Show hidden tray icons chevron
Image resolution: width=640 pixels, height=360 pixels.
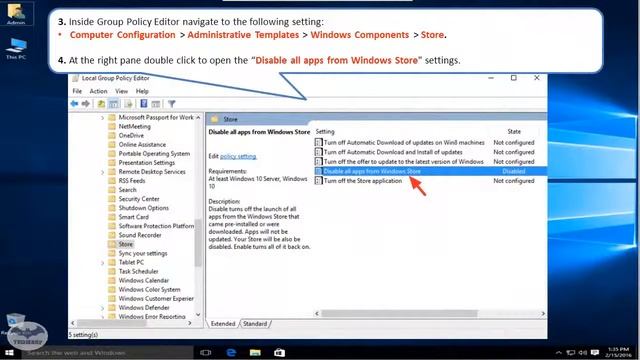(x=559, y=353)
